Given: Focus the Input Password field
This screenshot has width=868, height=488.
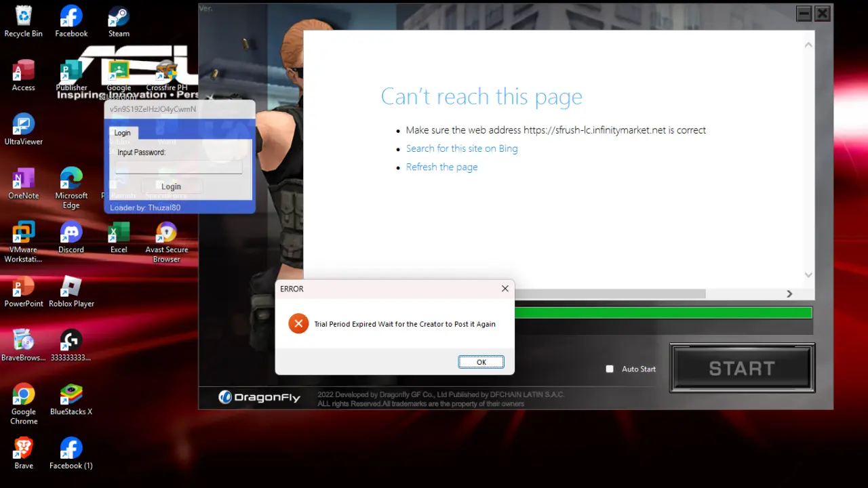Looking at the screenshot, I should pyautogui.click(x=179, y=167).
